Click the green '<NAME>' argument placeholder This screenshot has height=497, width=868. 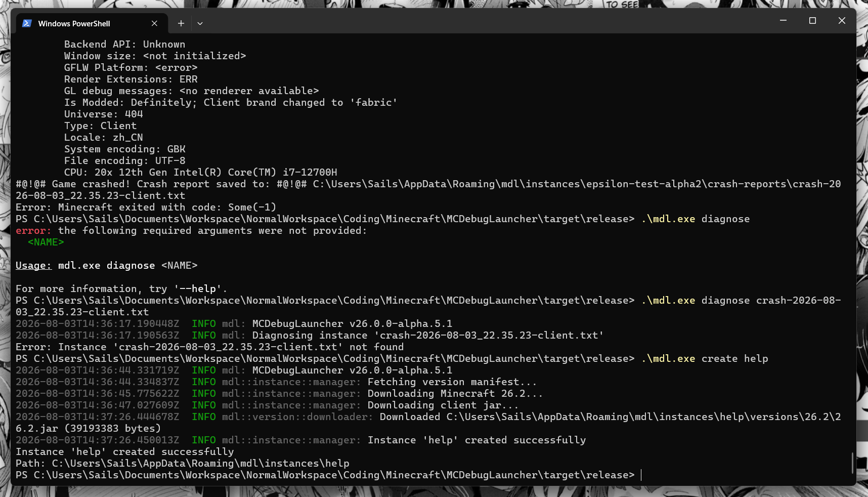[46, 242]
